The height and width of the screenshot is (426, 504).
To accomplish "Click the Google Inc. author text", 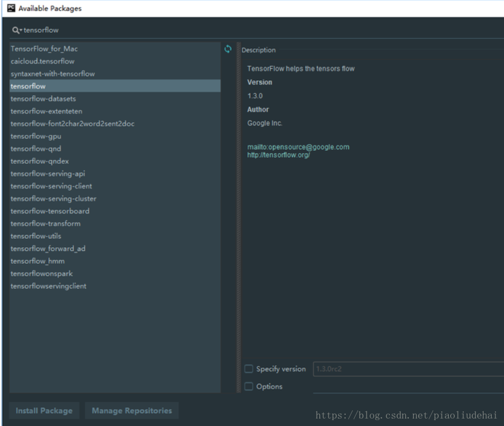I will click(265, 123).
